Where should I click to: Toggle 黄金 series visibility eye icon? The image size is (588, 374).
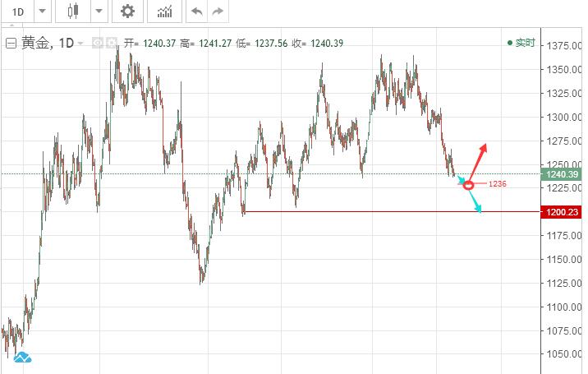98,44
